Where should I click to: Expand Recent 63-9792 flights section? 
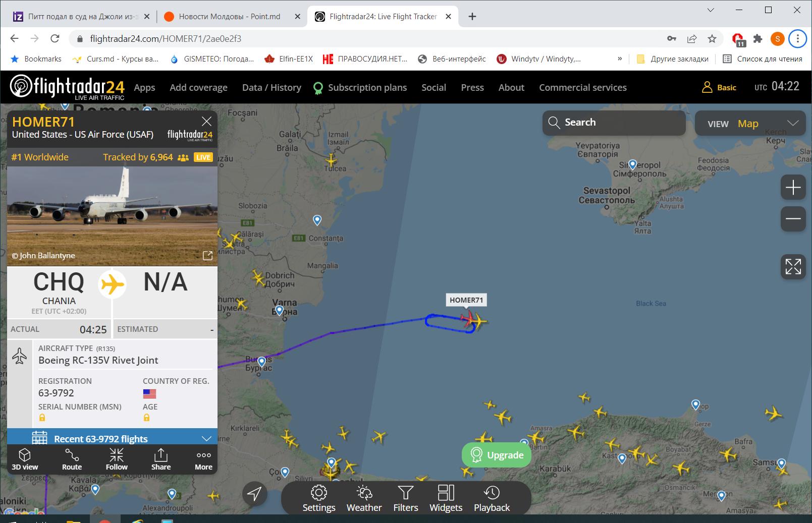(x=112, y=438)
